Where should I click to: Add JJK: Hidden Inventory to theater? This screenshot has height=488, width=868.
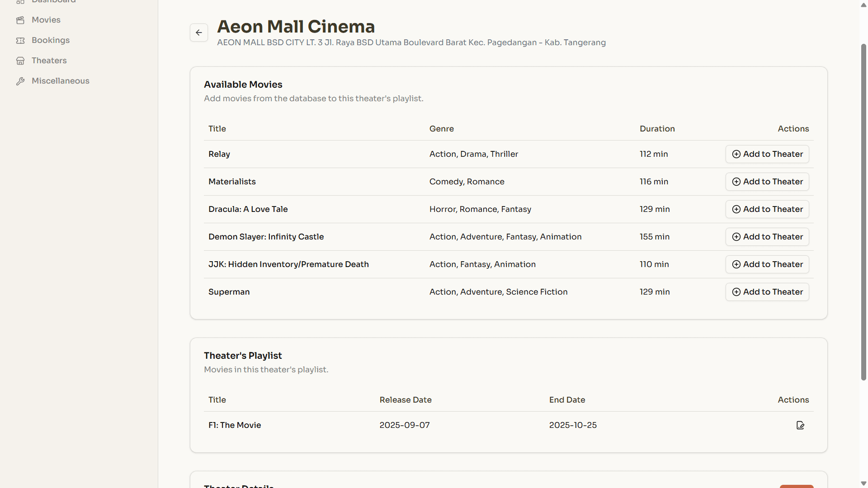(767, 264)
